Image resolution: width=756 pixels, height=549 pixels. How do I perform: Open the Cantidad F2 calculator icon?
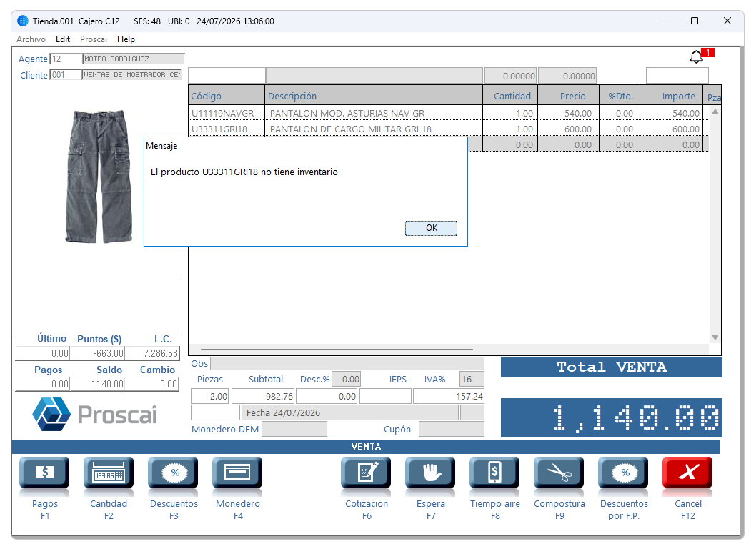(x=109, y=473)
